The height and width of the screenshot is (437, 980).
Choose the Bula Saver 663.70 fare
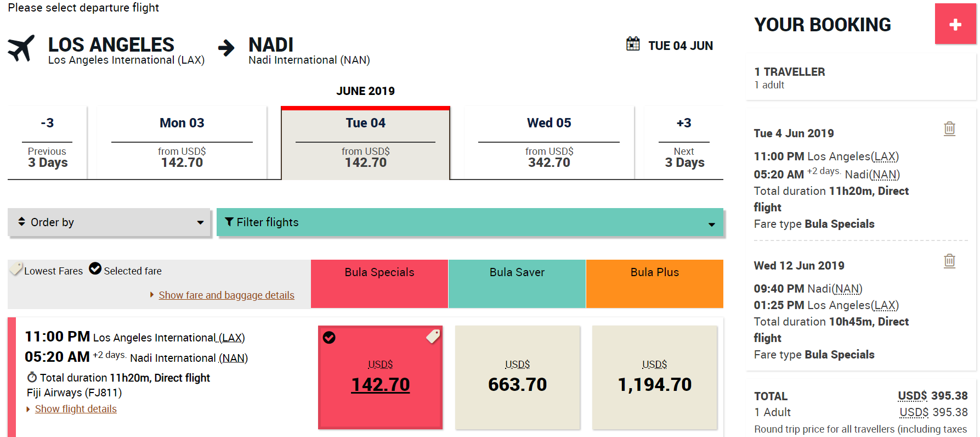coord(517,377)
